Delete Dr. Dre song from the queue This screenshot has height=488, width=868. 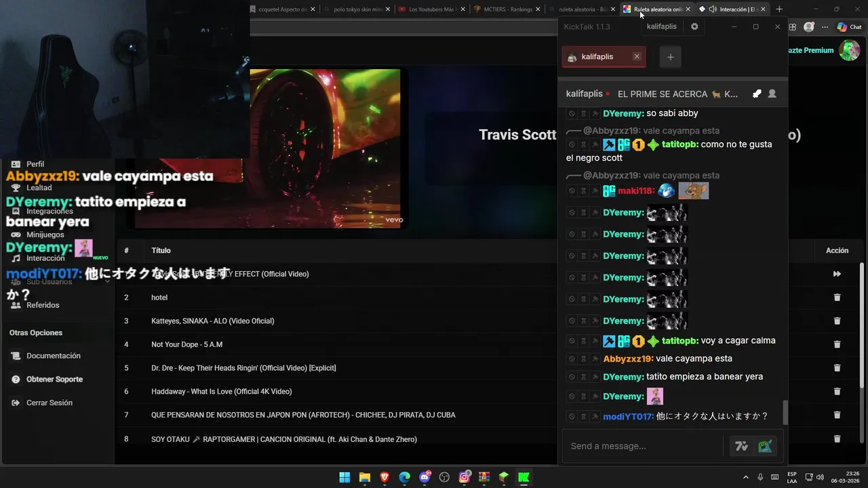coord(837,368)
